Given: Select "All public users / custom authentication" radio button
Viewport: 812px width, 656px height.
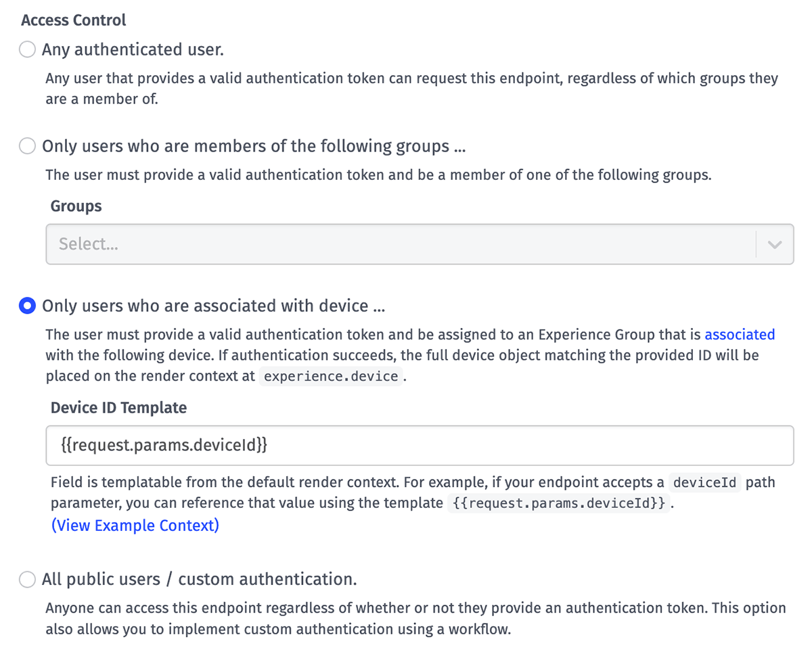Looking at the screenshot, I should (x=27, y=580).
